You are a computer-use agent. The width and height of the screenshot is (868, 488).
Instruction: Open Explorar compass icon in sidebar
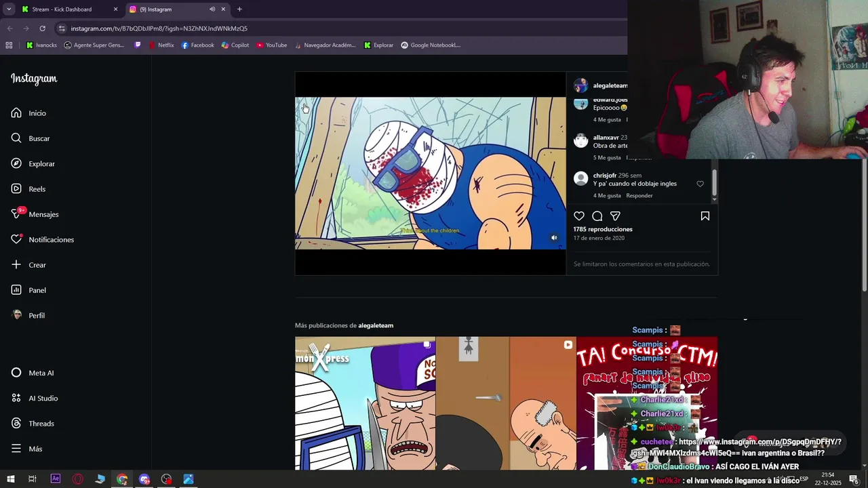pyautogui.click(x=16, y=163)
